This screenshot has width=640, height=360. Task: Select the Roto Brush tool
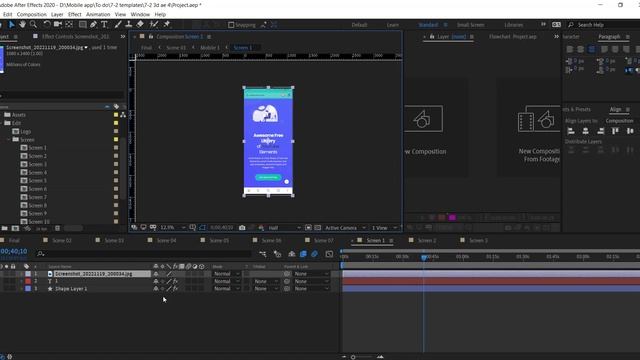point(153,25)
